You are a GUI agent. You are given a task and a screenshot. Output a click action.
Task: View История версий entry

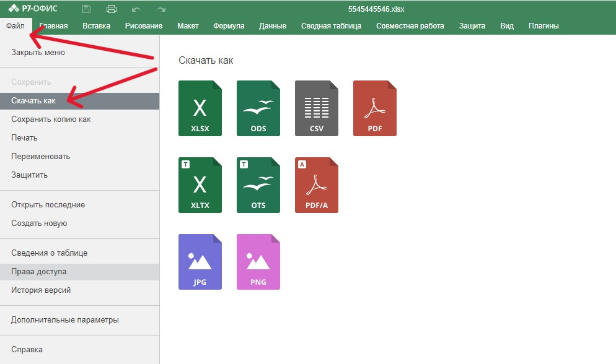click(x=41, y=290)
